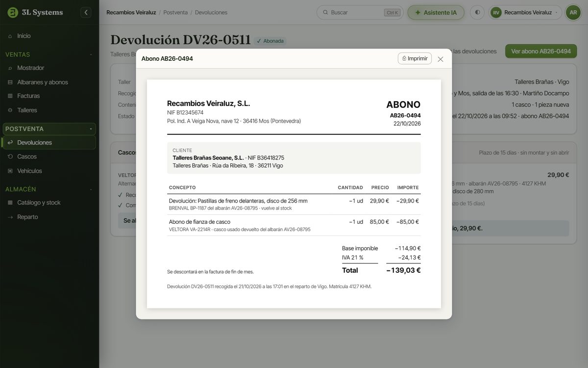The width and height of the screenshot is (588, 368).
Task: Collapse the VENTAS section
Action: pos(49,54)
